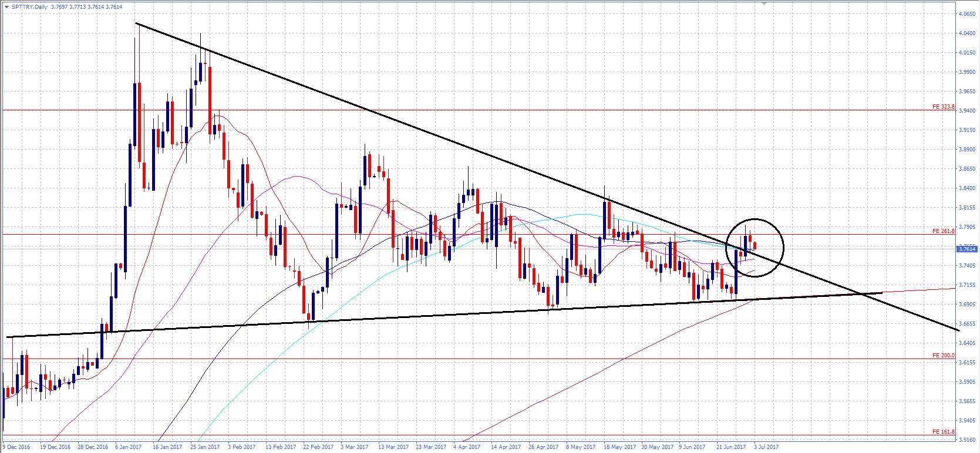
Task: Click the 25 Jan 2017 date label
Action: click(205, 447)
